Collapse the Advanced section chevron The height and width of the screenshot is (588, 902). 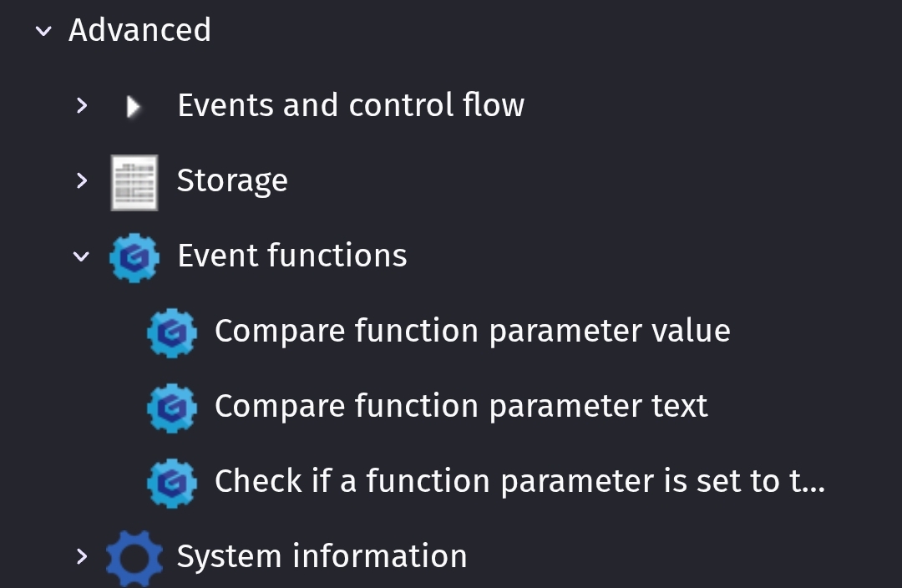(x=43, y=31)
